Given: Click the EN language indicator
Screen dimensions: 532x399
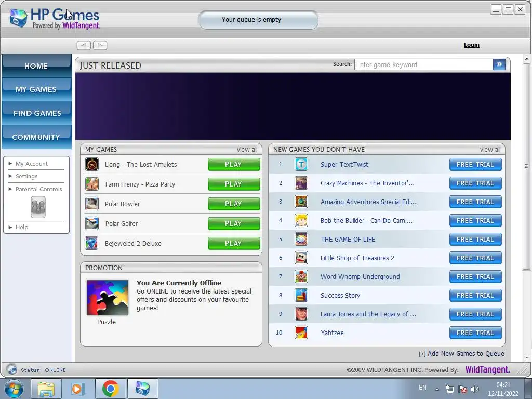Looking at the screenshot, I should tap(422, 388).
